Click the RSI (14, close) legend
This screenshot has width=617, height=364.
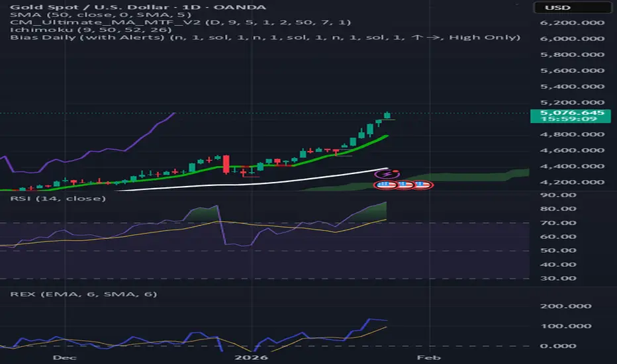click(x=58, y=199)
